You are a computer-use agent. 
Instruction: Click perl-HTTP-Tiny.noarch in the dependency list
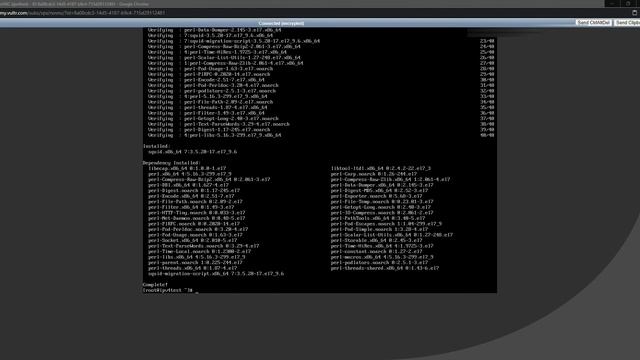pyautogui.click(x=197, y=213)
